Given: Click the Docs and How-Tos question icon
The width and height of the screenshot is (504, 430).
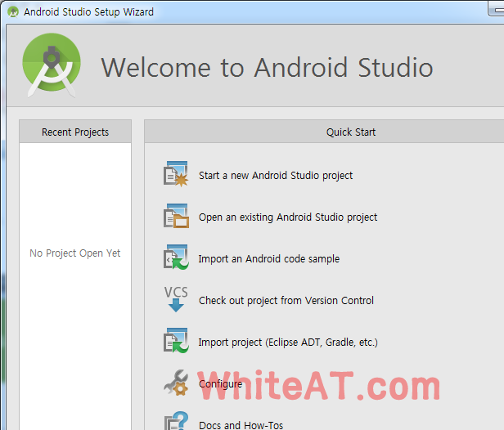Looking at the screenshot, I should pyautogui.click(x=176, y=421).
